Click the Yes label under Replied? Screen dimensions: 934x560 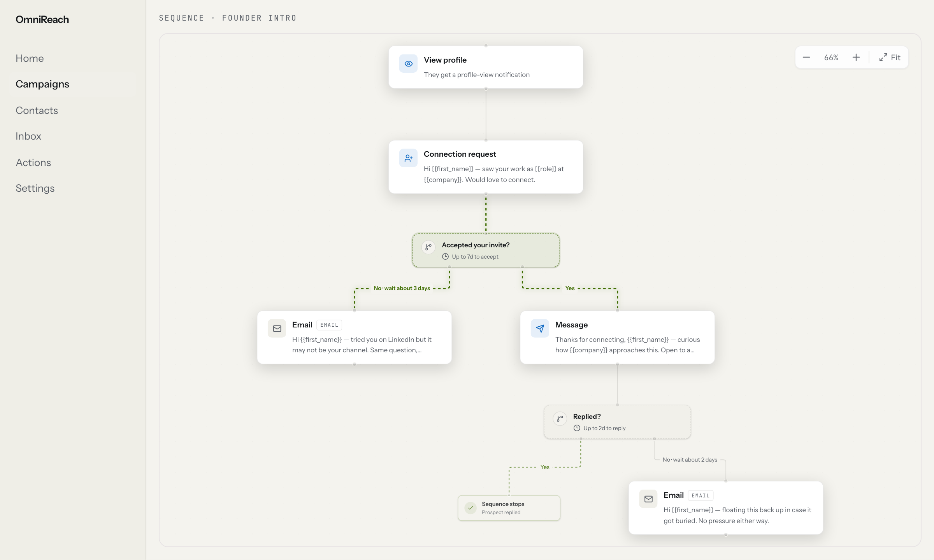(x=545, y=467)
